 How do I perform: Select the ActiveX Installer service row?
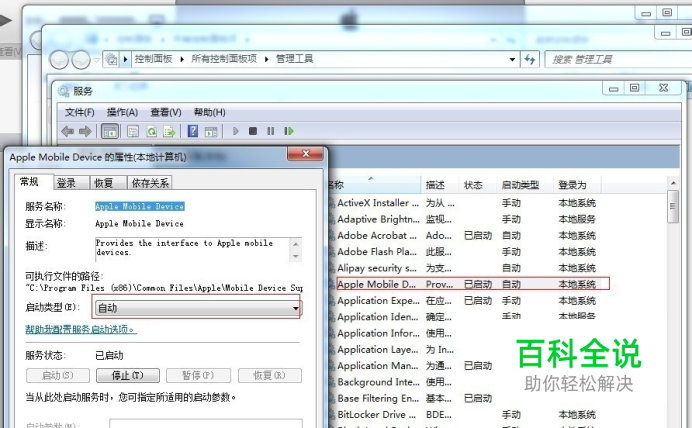tap(466, 203)
